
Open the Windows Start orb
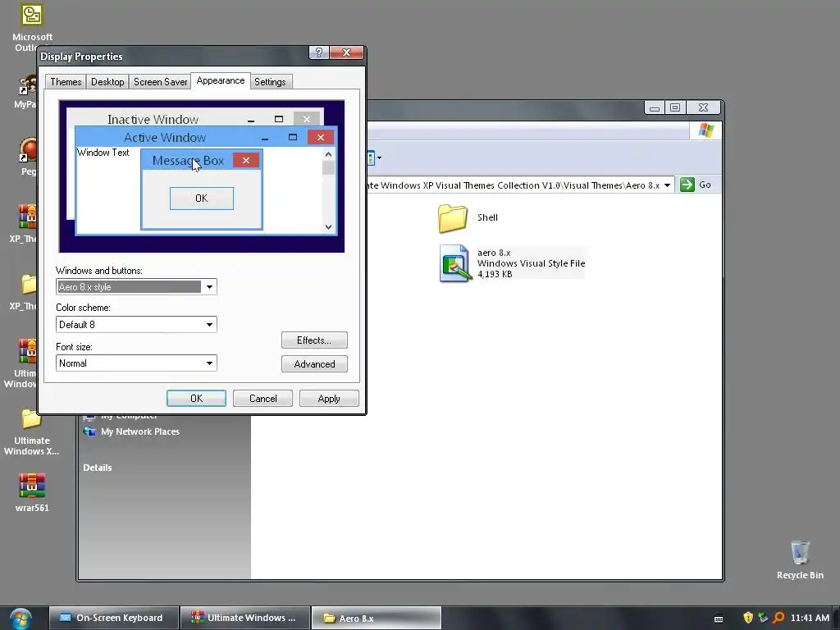pyautogui.click(x=21, y=619)
